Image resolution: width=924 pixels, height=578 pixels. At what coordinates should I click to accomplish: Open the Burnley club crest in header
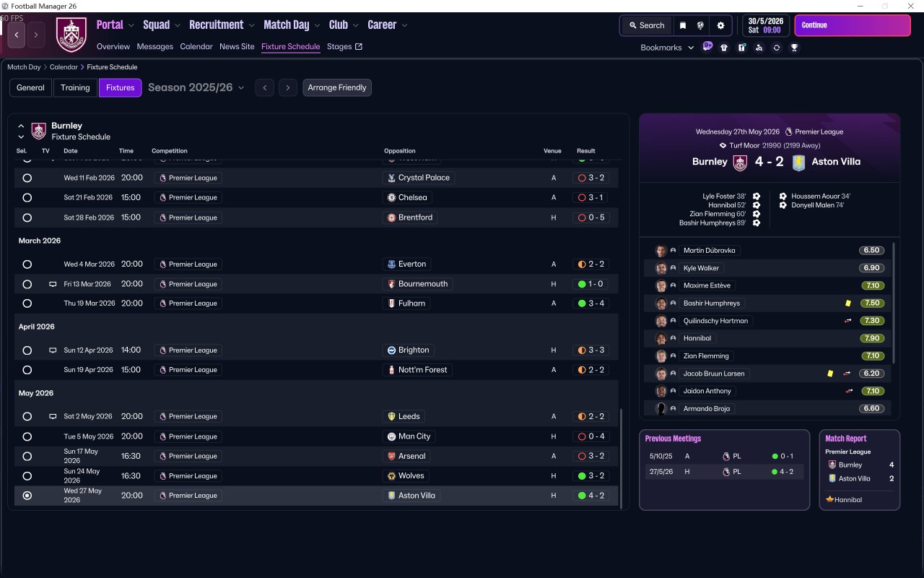[x=71, y=35]
